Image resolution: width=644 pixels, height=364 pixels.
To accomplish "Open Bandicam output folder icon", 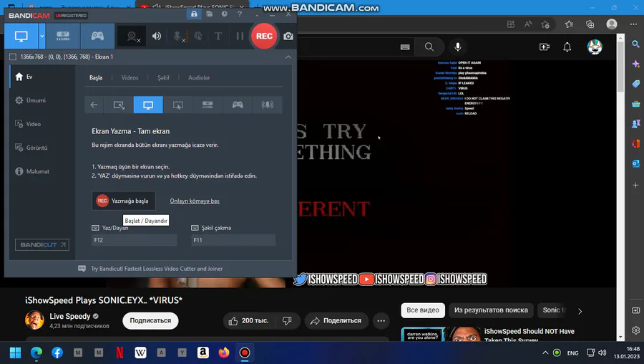I will pos(210,14).
